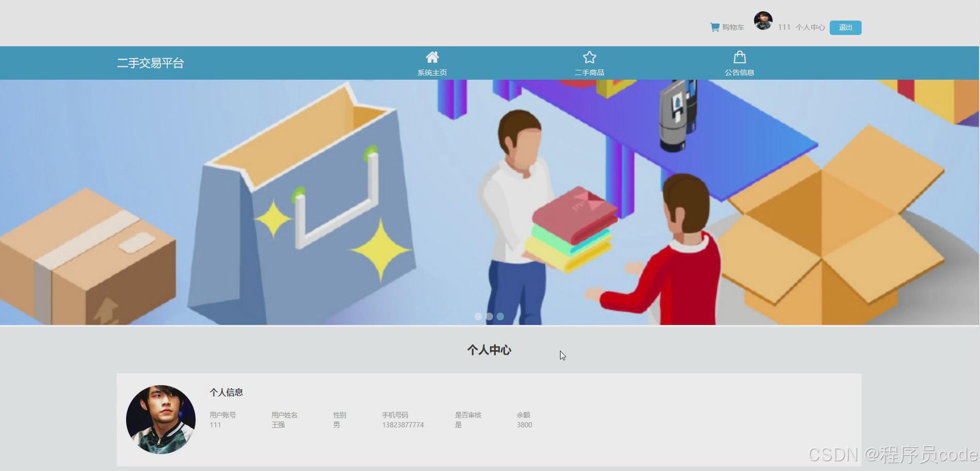Select the first carousel indicator dot
Screen dimensions: 980x471
(478, 316)
